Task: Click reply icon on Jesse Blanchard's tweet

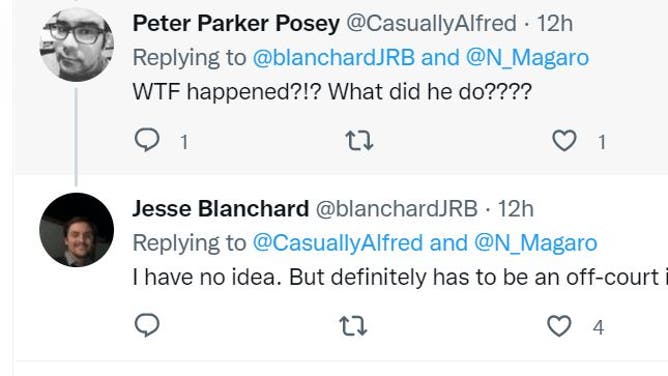Action: coord(147,325)
